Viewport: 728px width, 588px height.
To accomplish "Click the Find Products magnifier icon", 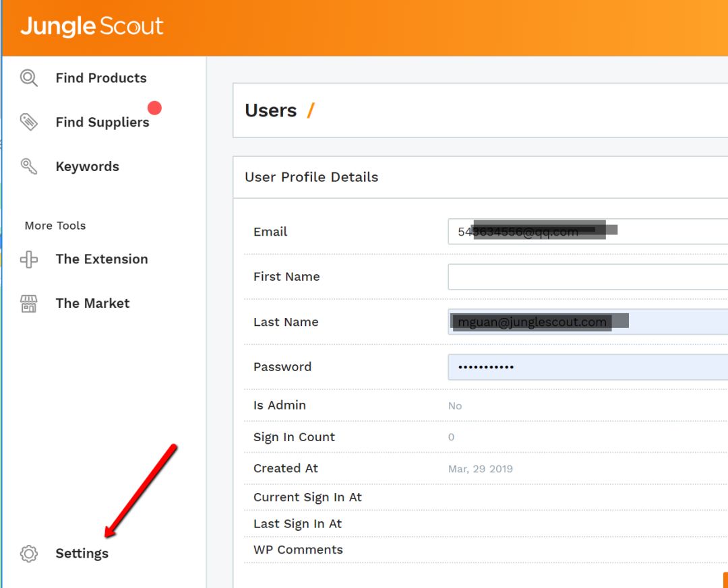I will point(29,78).
